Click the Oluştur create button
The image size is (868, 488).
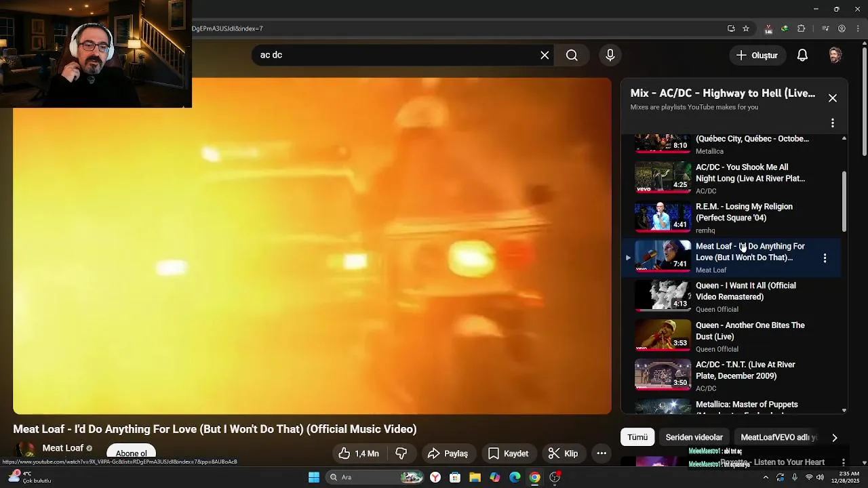click(757, 56)
